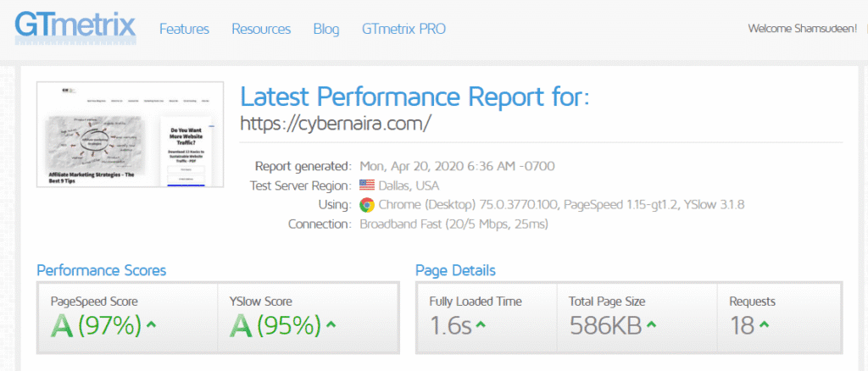Image resolution: width=868 pixels, height=371 pixels.
Task: Click the YSlow Score A (95%) grade
Action: pos(275,326)
